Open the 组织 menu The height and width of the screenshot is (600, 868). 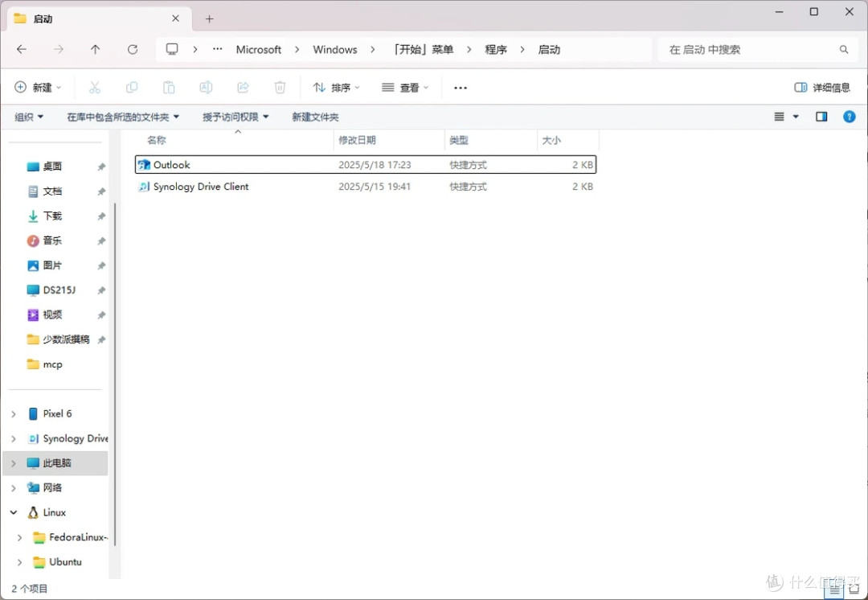click(x=29, y=117)
